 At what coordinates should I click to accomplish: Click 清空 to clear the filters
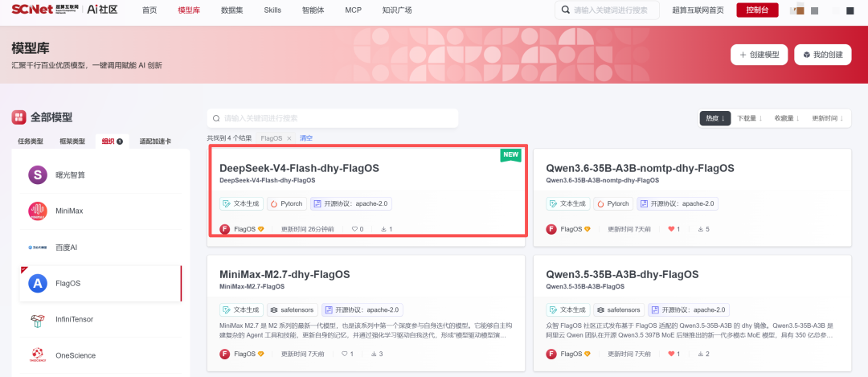click(306, 137)
